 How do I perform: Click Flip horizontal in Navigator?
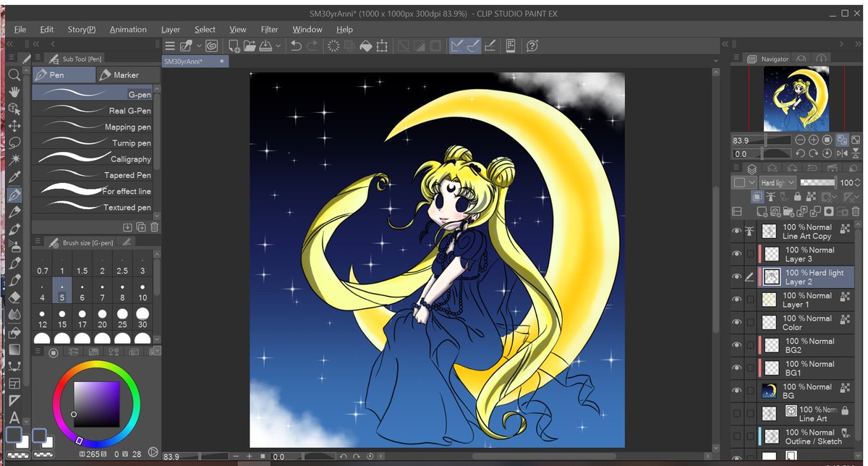[842, 153]
